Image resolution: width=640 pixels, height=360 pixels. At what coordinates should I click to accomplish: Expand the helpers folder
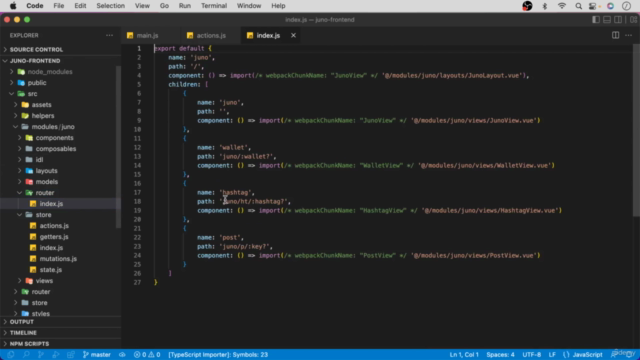pos(43,116)
